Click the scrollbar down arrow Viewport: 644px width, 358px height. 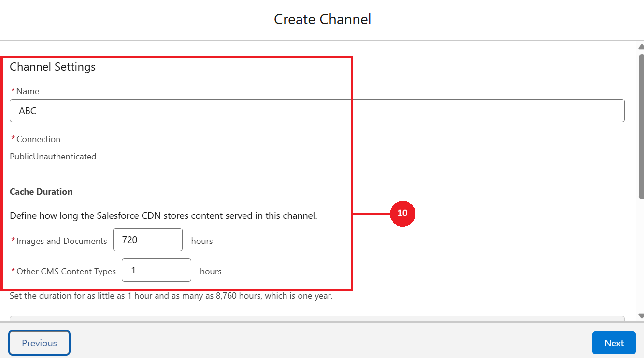point(641,316)
